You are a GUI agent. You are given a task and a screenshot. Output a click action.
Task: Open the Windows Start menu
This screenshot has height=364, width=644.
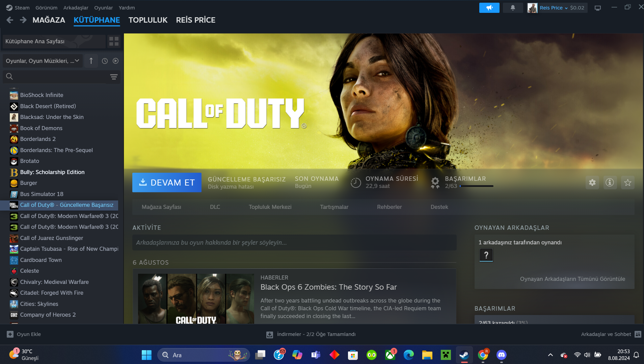point(146,355)
